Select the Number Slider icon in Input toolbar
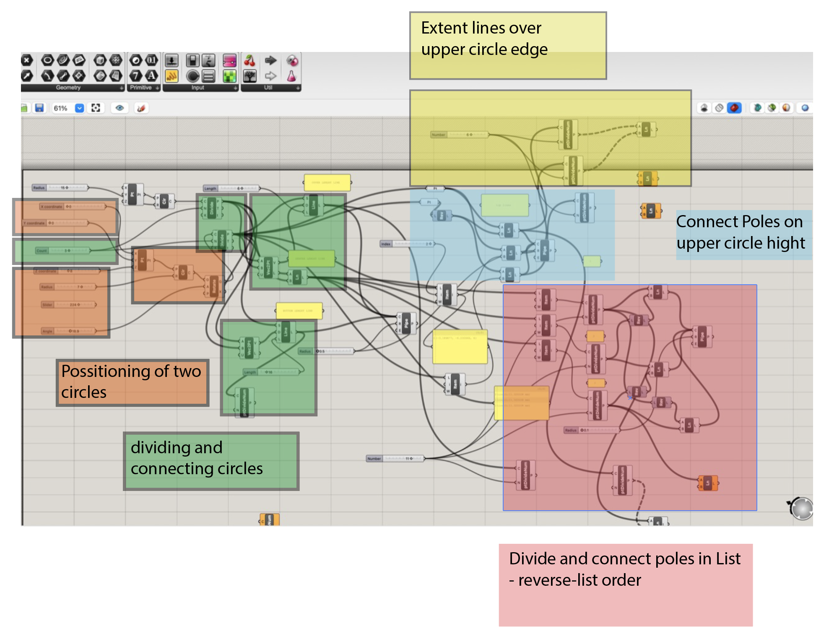 point(172,60)
